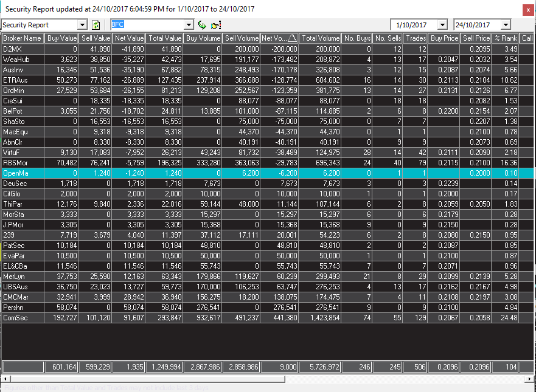This screenshot has width=536, height=392.
Task: Select the Pershn broker row
Action: (x=267, y=308)
